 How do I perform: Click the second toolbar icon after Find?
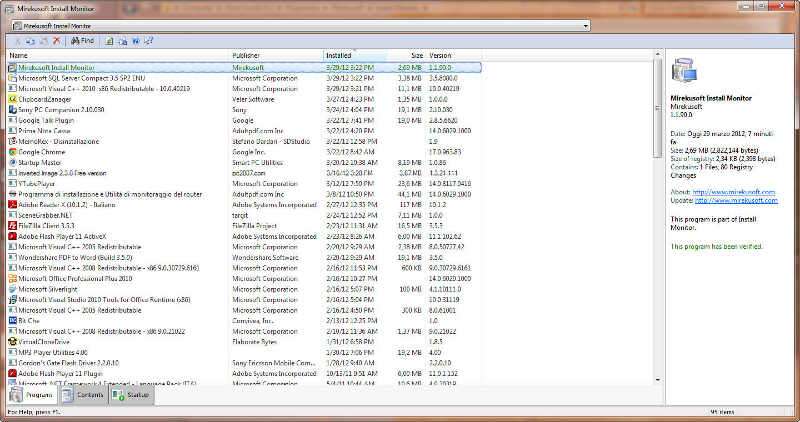coord(122,41)
